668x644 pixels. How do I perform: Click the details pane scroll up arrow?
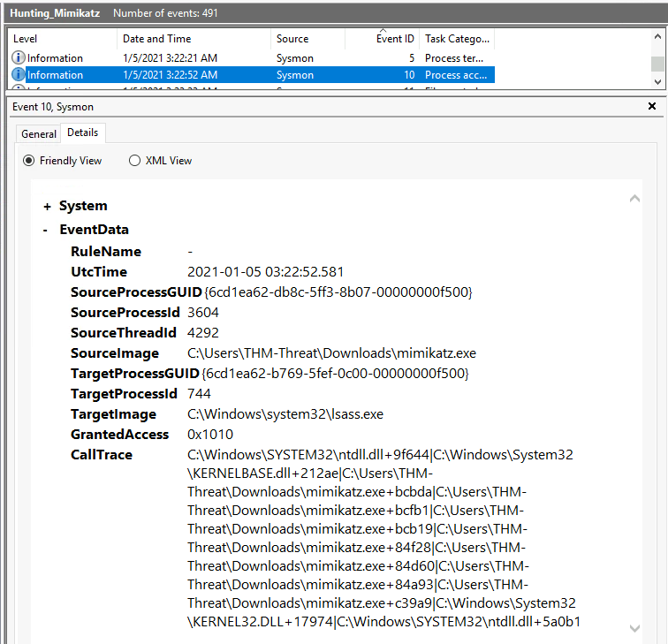634,198
